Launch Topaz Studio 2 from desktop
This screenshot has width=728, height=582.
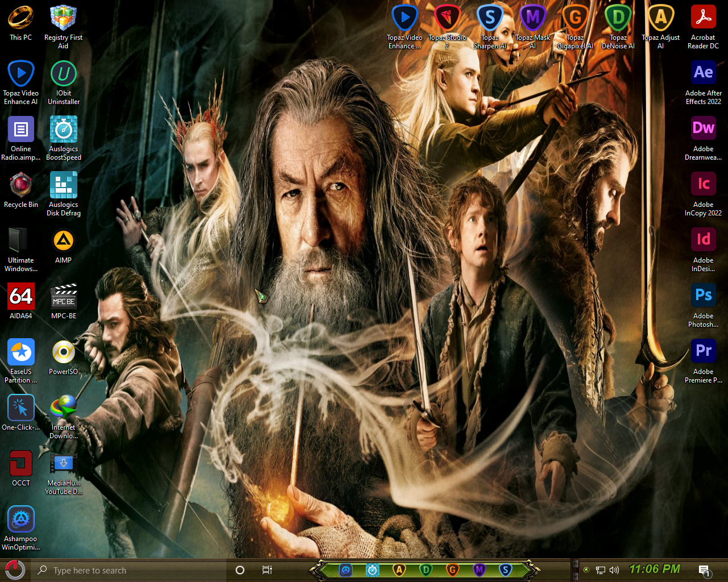pos(447,27)
